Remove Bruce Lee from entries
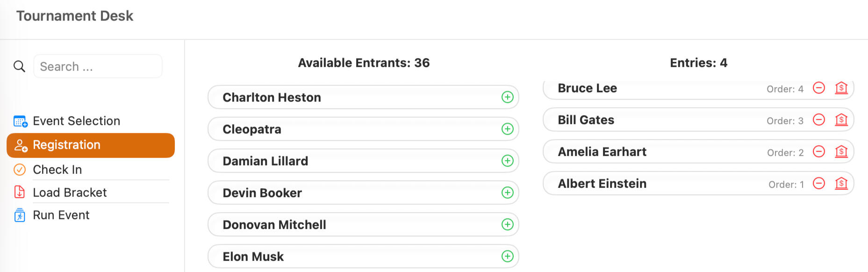868x272 pixels. (819, 88)
